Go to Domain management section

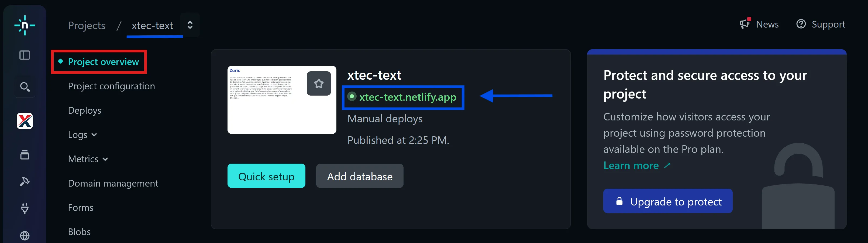point(113,183)
